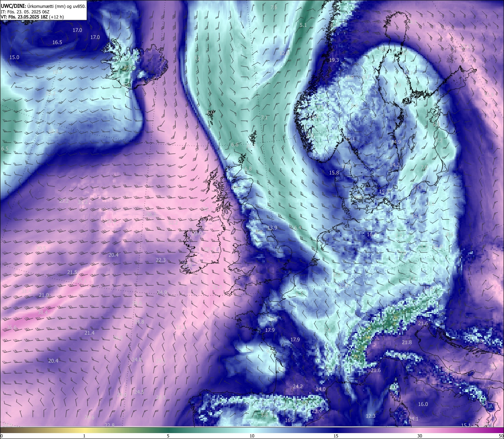Click the colorbar tick label 1

coord(84,436)
